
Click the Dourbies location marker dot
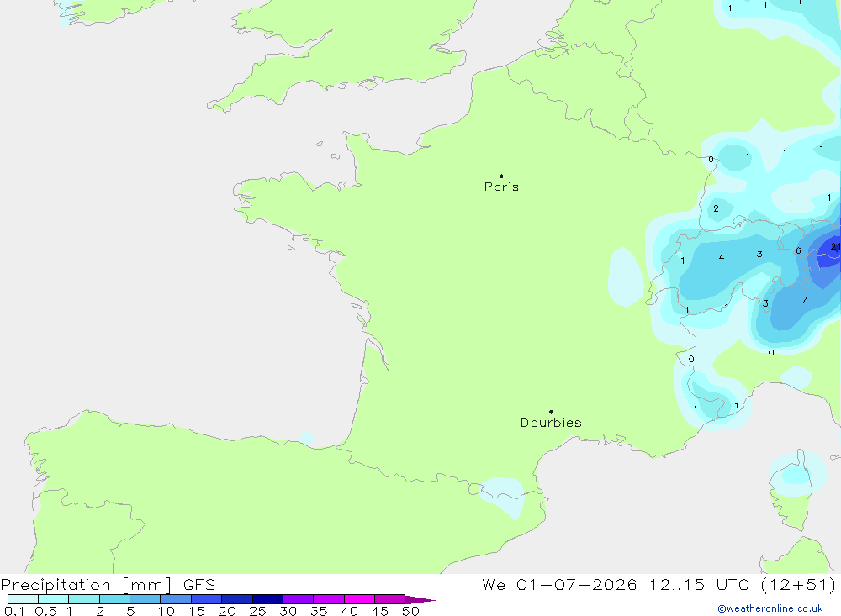click(551, 412)
